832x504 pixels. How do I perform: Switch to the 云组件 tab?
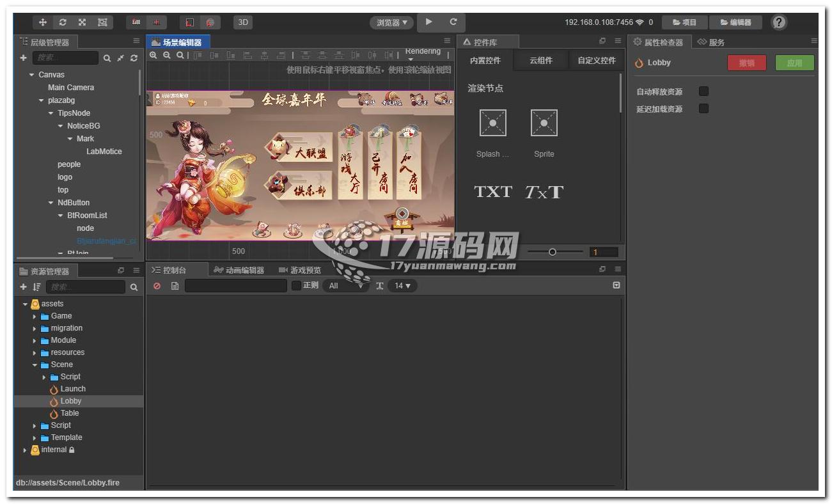tap(540, 61)
